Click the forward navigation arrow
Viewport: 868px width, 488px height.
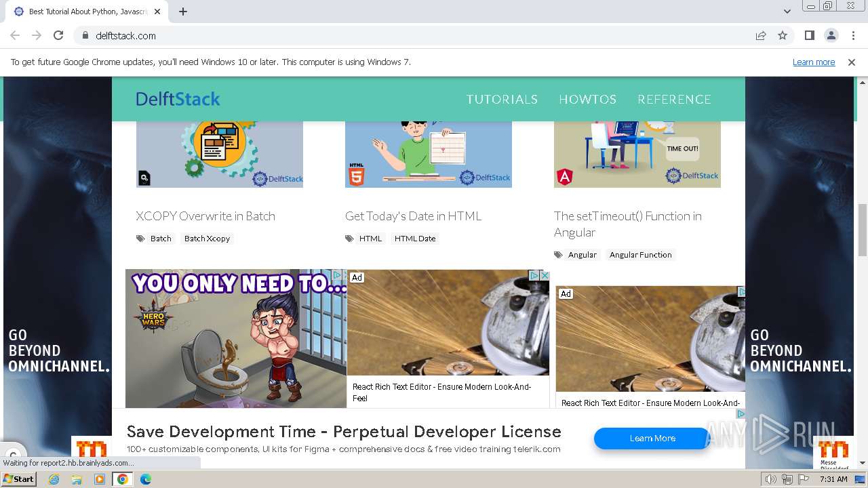click(37, 35)
